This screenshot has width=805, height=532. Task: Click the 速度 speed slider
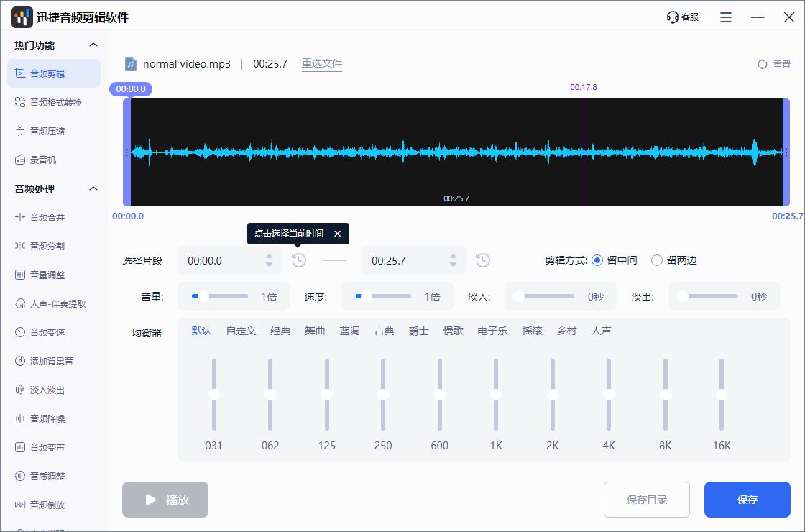coord(383,296)
